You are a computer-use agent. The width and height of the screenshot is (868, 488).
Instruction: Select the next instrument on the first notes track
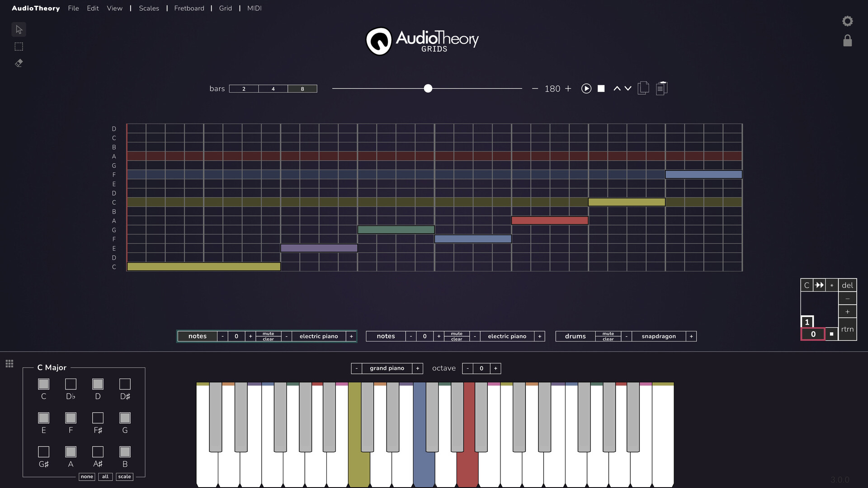[351, 336]
